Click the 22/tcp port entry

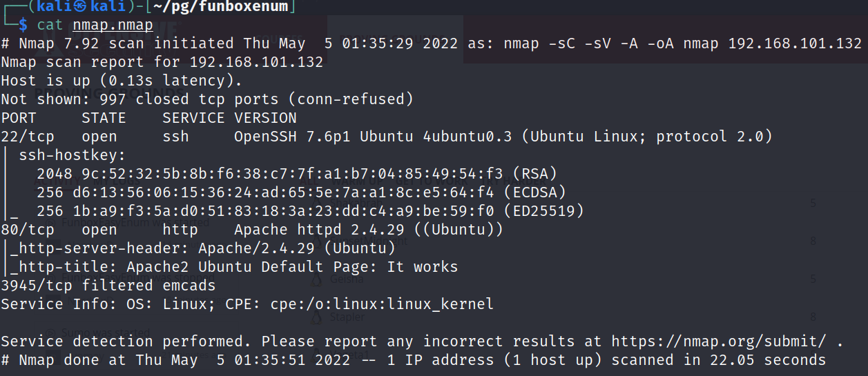coord(28,137)
